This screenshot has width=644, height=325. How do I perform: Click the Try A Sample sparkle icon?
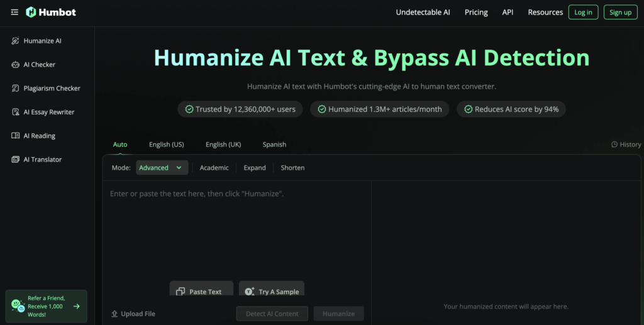pos(249,291)
